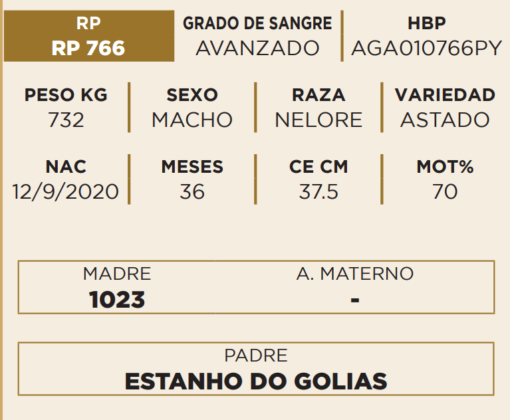The image size is (510, 420).
Task: Click the AVANZADO blood grade value
Action: (x=257, y=49)
